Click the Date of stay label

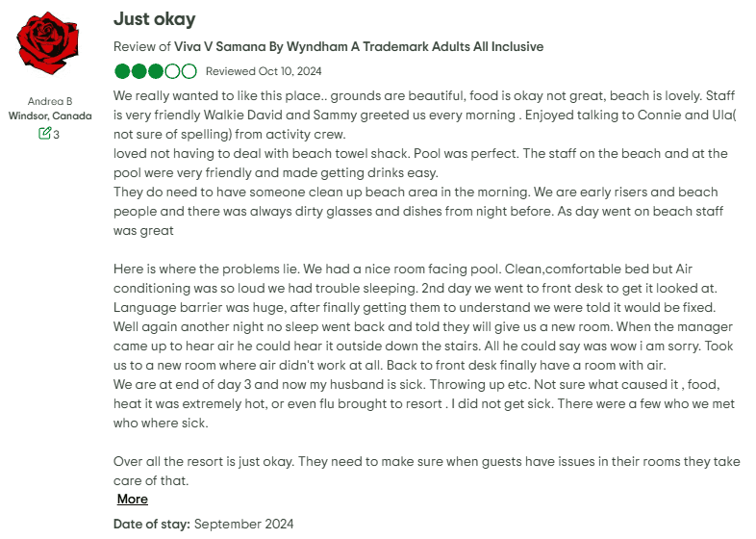(x=152, y=524)
